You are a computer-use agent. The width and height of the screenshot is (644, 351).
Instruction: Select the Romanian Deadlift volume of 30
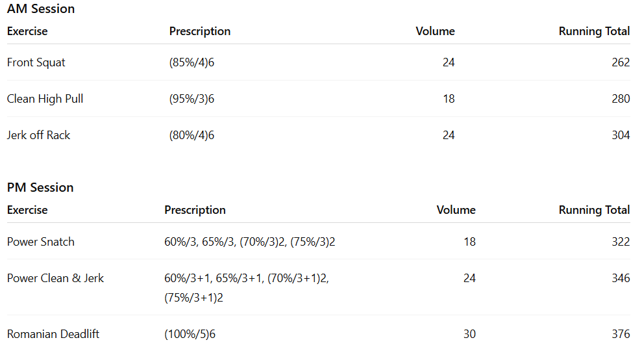[469, 334]
